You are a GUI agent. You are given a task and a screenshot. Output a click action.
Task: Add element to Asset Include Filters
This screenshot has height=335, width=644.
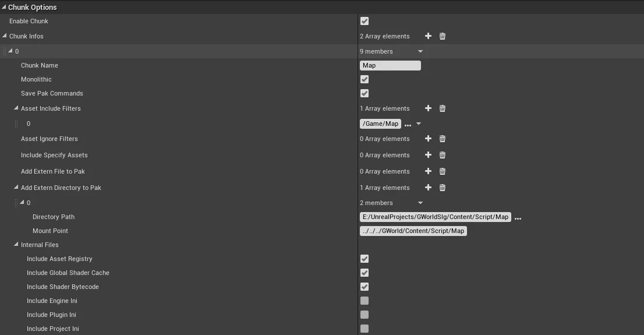(428, 108)
